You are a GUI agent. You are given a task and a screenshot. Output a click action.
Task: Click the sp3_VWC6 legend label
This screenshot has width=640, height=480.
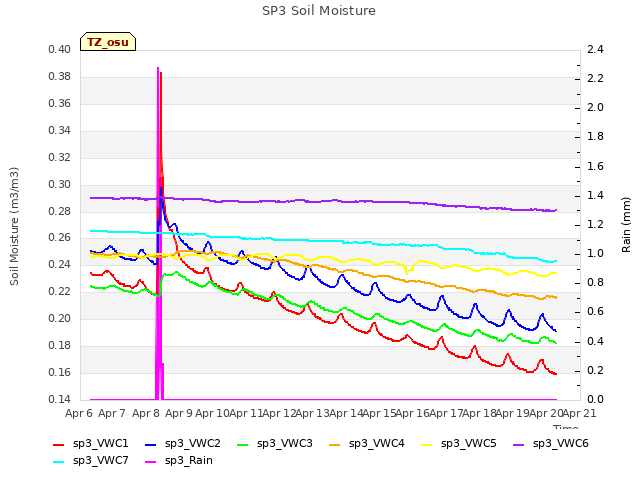pyautogui.click(x=560, y=444)
